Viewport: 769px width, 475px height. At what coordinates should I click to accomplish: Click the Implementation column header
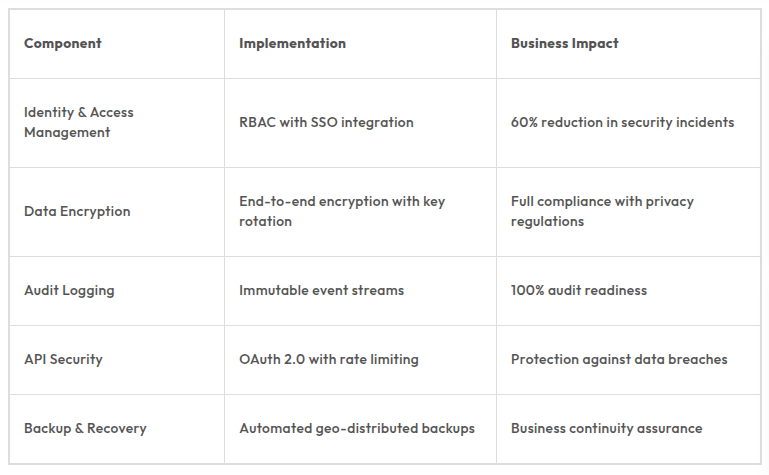(x=292, y=43)
